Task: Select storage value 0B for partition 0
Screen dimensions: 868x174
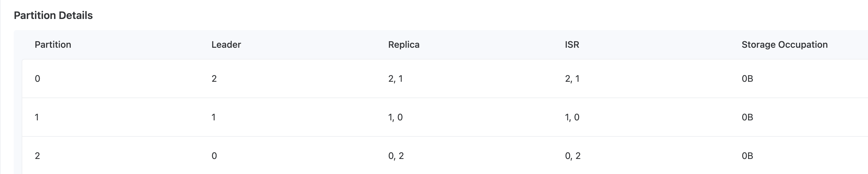Action: coord(747,79)
